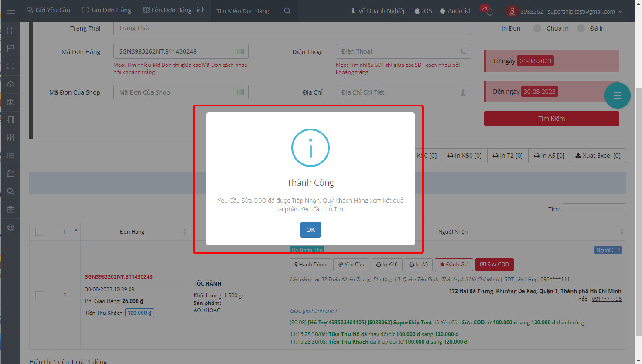Click In A5 [0] print button
The width and height of the screenshot is (642, 364).
click(549, 156)
